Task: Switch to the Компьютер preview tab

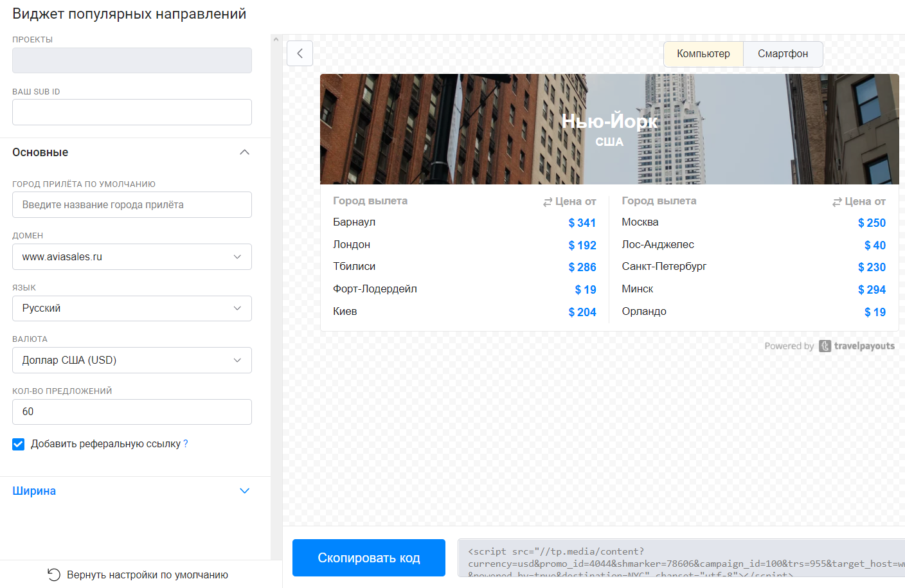Action: click(703, 54)
